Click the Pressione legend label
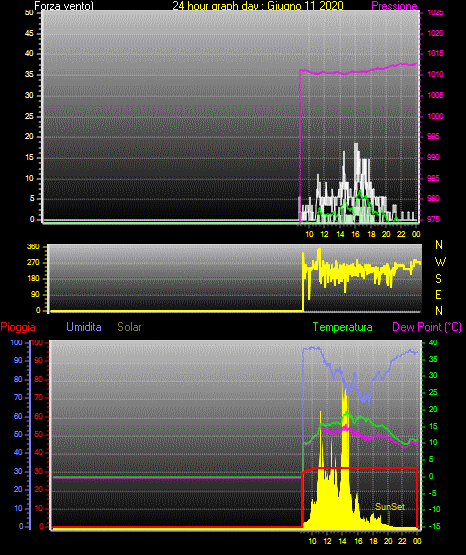 click(394, 6)
